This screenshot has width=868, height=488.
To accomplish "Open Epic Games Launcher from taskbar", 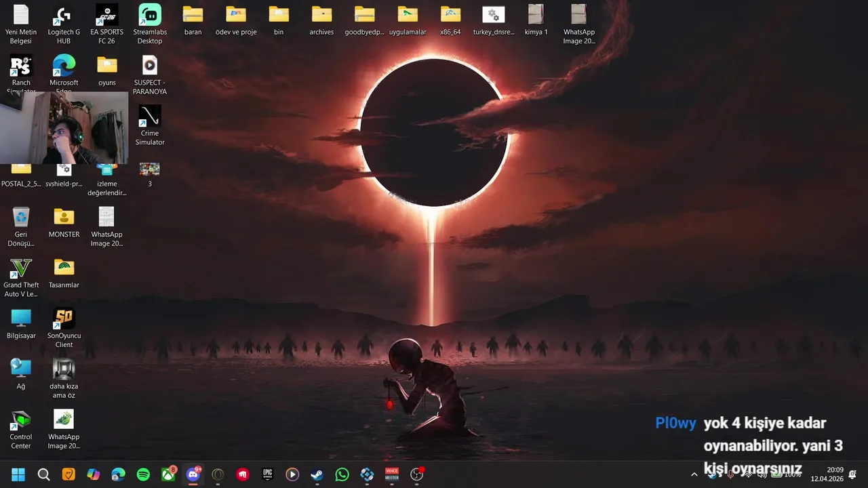I will tap(268, 474).
